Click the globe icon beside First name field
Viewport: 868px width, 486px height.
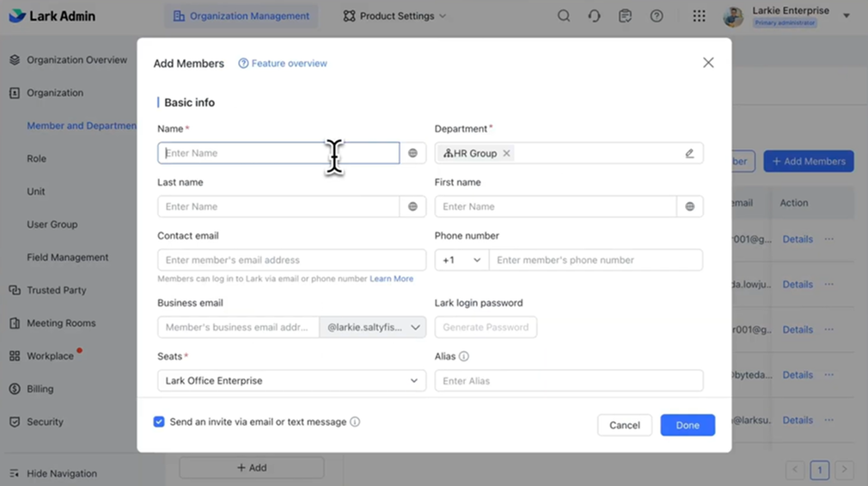click(x=690, y=206)
